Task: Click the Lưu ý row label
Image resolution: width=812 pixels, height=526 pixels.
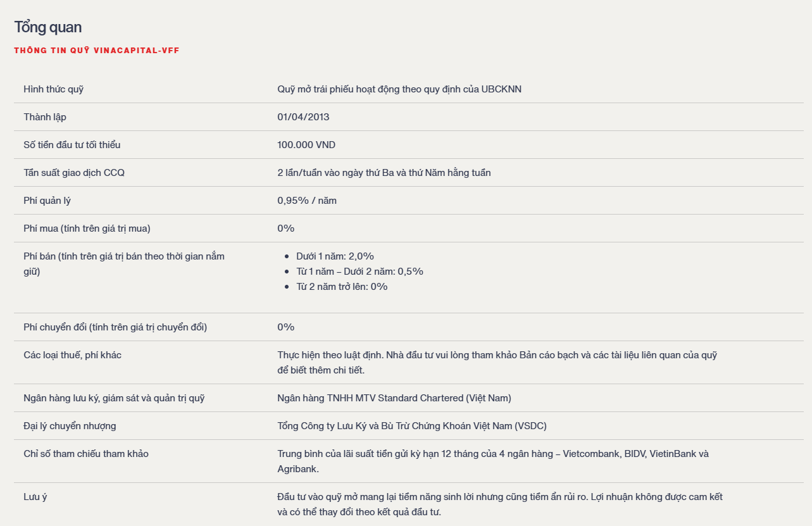Action: click(x=35, y=497)
